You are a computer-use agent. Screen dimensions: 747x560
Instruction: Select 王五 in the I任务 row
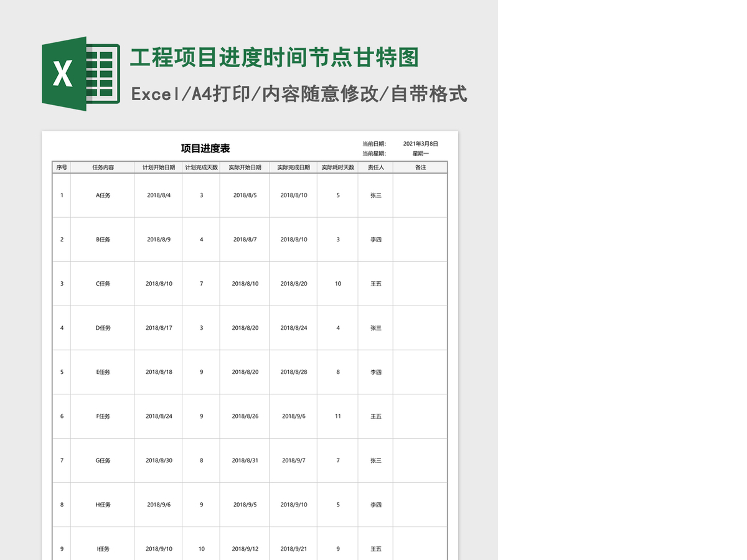[376, 549]
